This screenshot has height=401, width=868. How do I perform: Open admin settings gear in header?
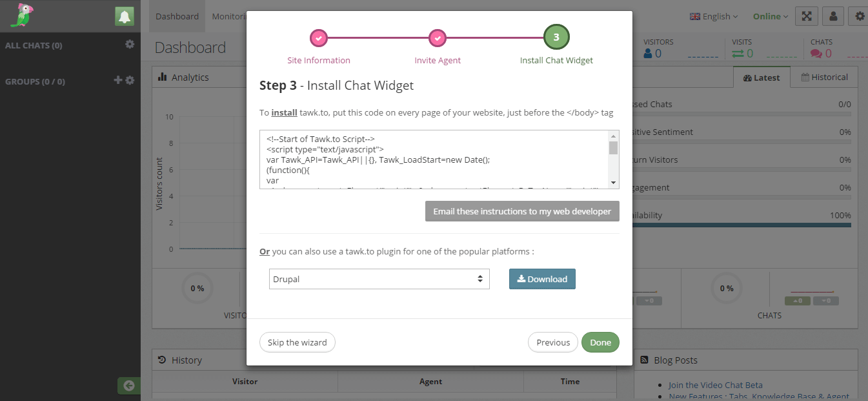[x=859, y=16]
